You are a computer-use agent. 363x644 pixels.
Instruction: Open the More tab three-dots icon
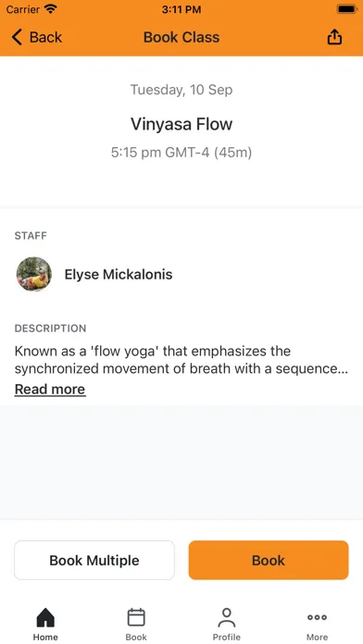click(x=317, y=617)
